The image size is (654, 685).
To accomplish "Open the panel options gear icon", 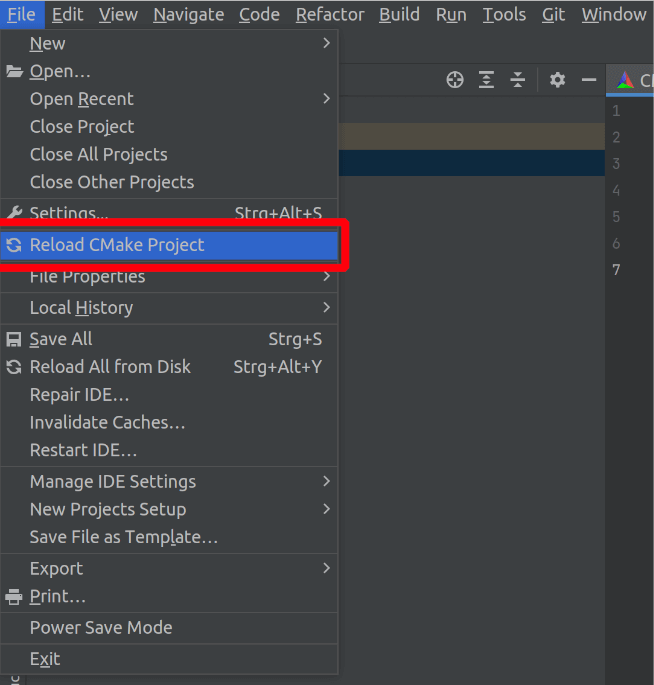I will coord(558,80).
